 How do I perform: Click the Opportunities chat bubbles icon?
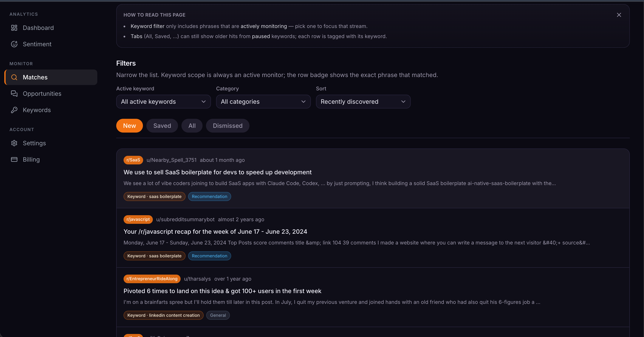(14, 93)
